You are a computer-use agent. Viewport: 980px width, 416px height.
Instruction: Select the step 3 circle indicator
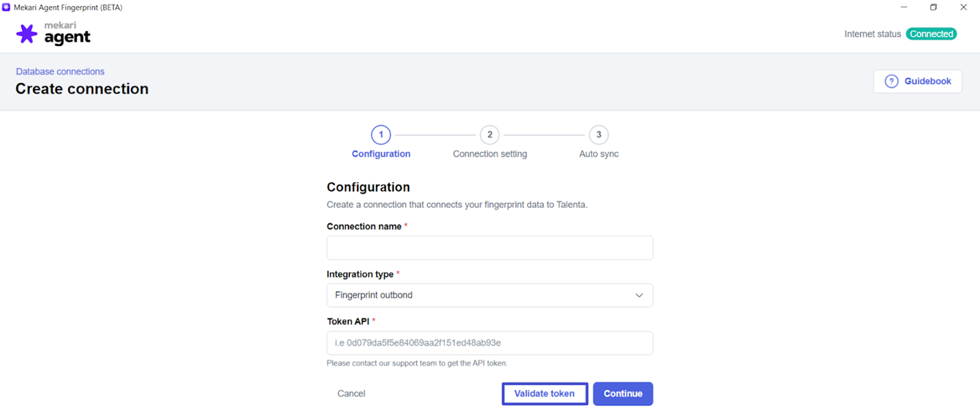599,135
